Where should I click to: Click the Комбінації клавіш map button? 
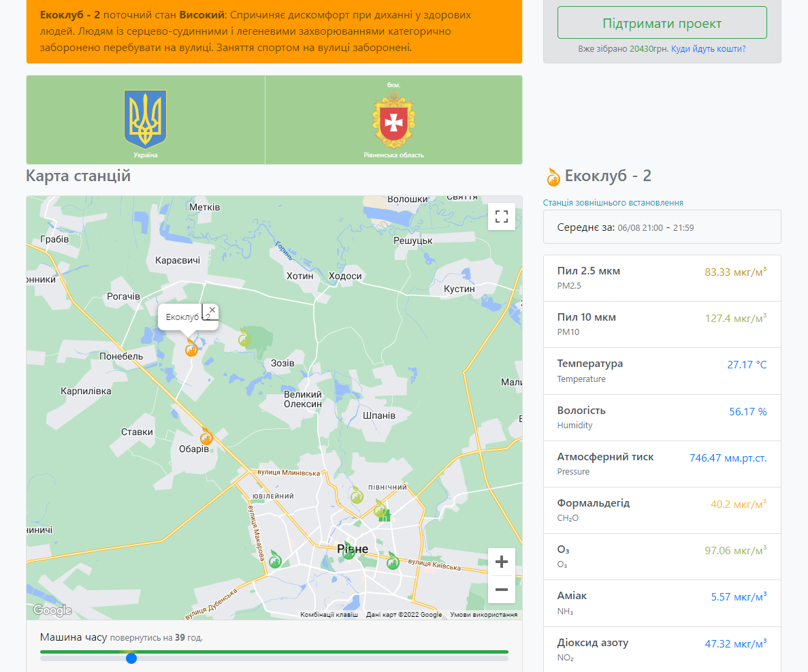[x=329, y=615]
